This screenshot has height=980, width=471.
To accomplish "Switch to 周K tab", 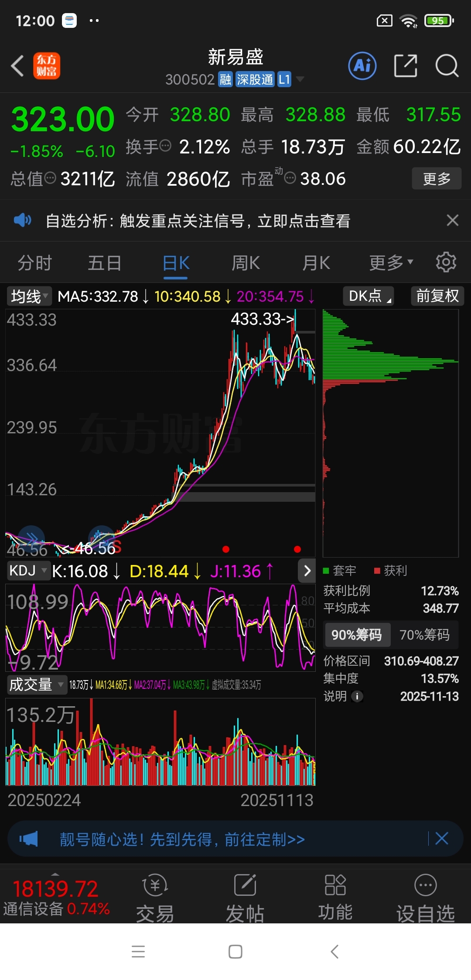I will coord(246,263).
